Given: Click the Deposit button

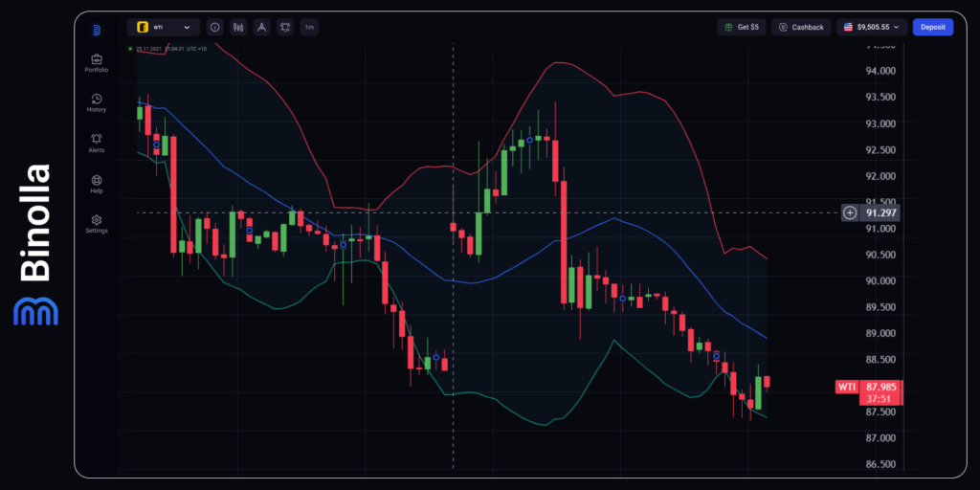Looking at the screenshot, I should click(932, 28).
